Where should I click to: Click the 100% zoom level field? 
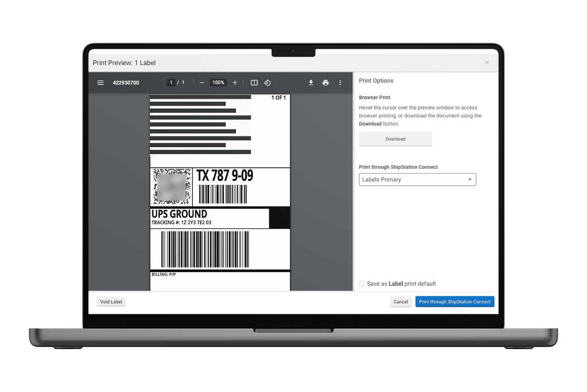pos(218,83)
